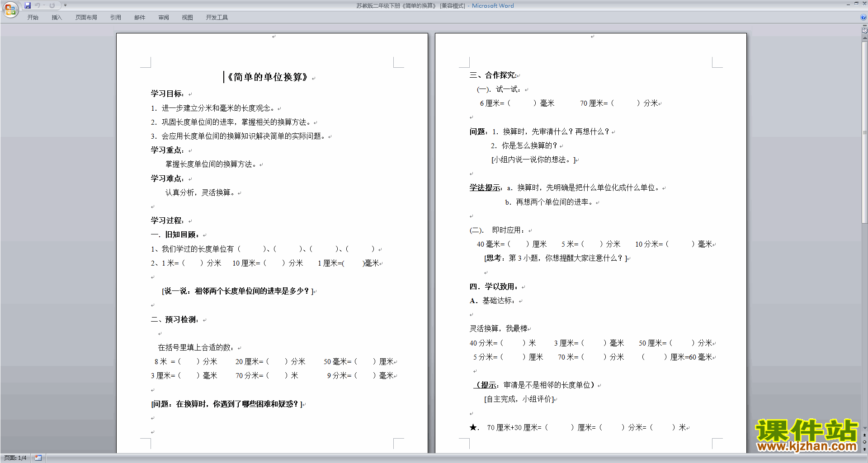Click the 页面: 1/4 status bar indicator
The image size is (868, 463).
click(x=15, y=458)
